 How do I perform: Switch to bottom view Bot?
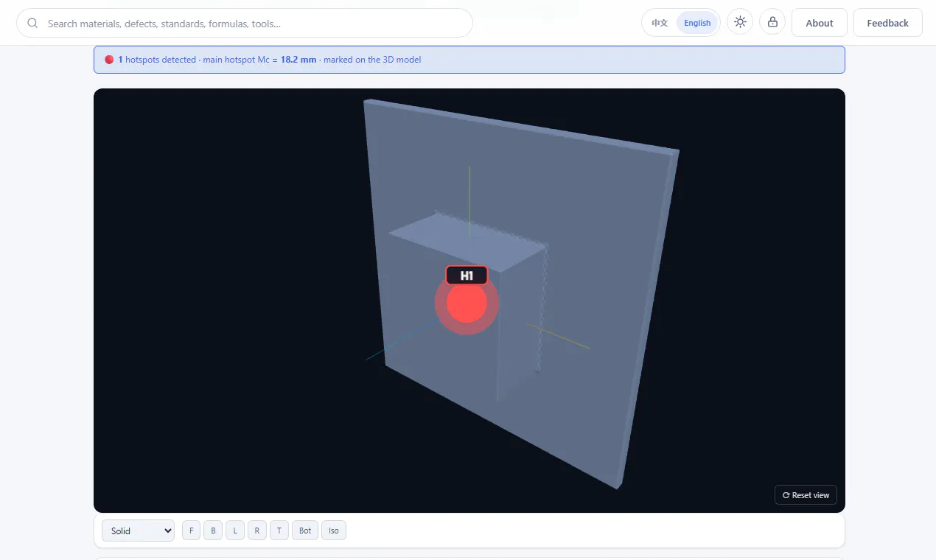(305, 531)
